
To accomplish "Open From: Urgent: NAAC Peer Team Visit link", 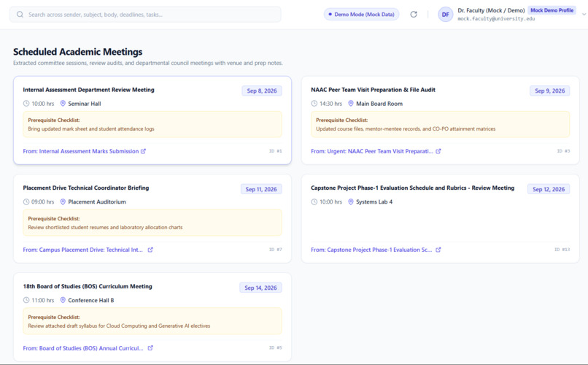I will pyautogui.click(x=372, y=151).
